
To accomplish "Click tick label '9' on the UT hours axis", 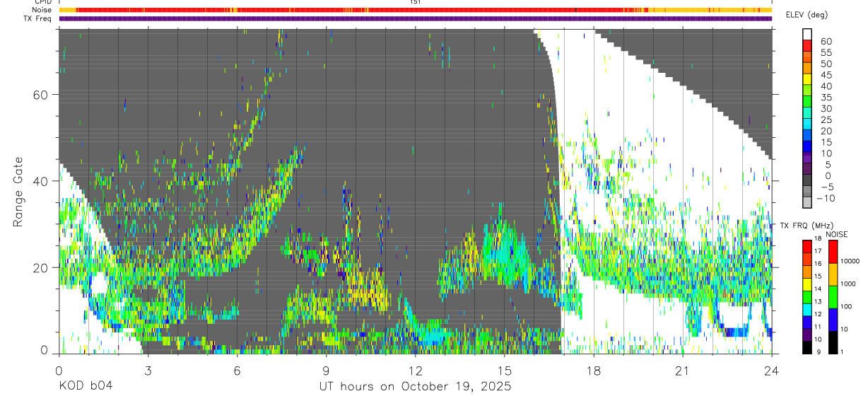I will pyautogui.click(x=327, y=370).
